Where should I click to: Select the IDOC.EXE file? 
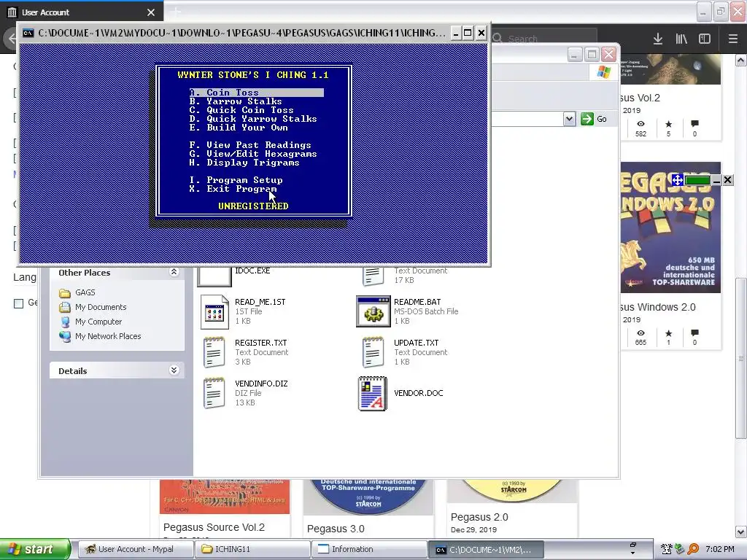pos(252,271)
